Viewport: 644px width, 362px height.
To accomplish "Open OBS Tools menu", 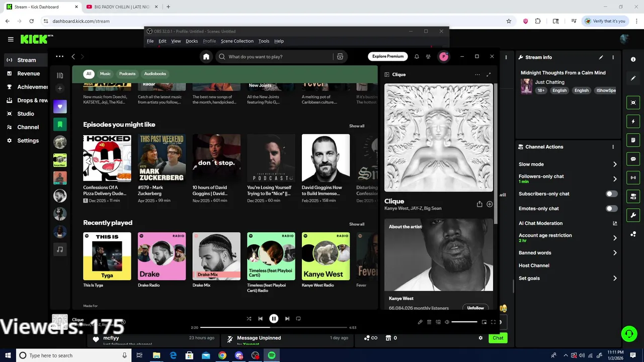I will pyautogui.click(x=264, y=41).
